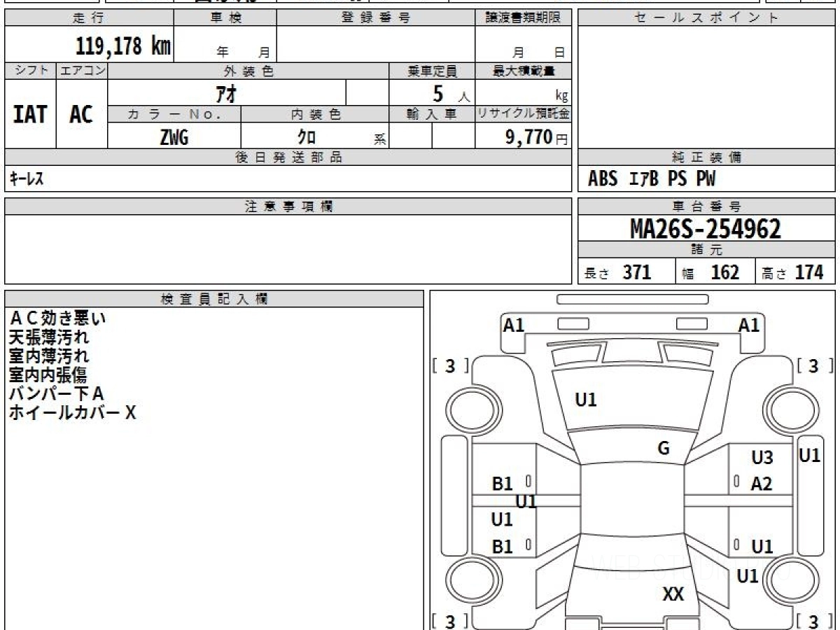Screen dimensions: 840x630
Task: Click the 車台番号 header
Action: tap(706, 206)
